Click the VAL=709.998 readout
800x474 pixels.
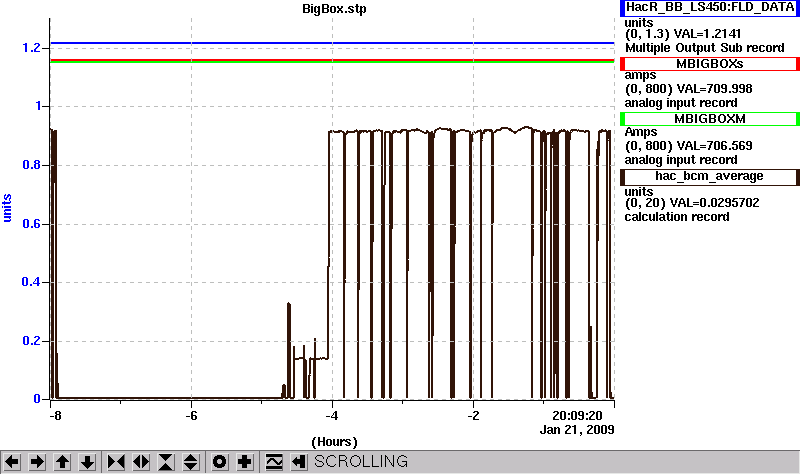click(714, 89)
